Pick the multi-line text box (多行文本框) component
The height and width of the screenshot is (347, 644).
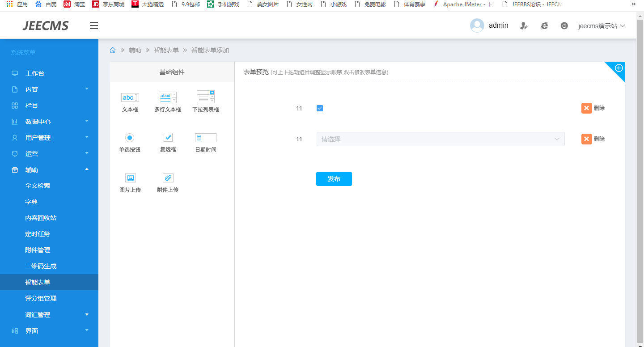click(168, 97)
